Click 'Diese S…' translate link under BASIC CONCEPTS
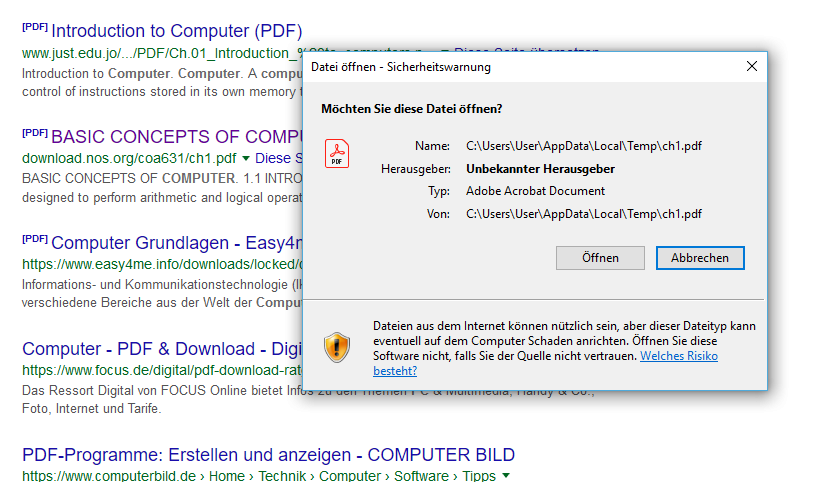Screen dimensions: 830x482 pos(279,158)
